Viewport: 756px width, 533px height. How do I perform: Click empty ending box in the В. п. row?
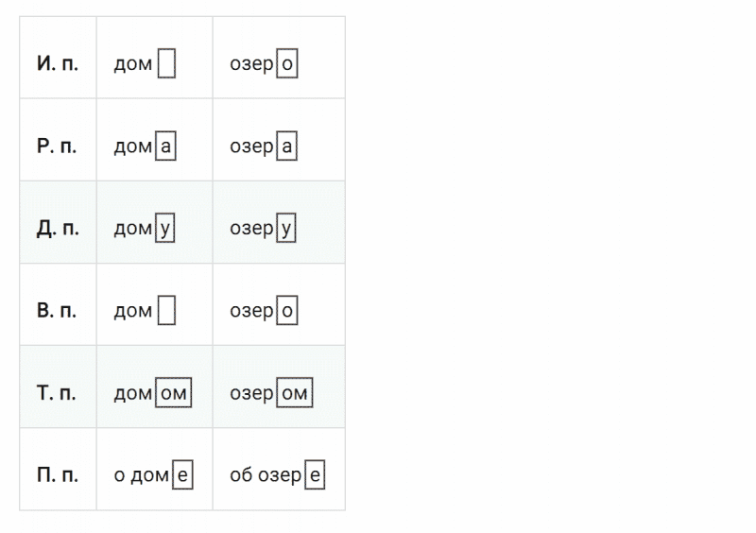[166, 311]
